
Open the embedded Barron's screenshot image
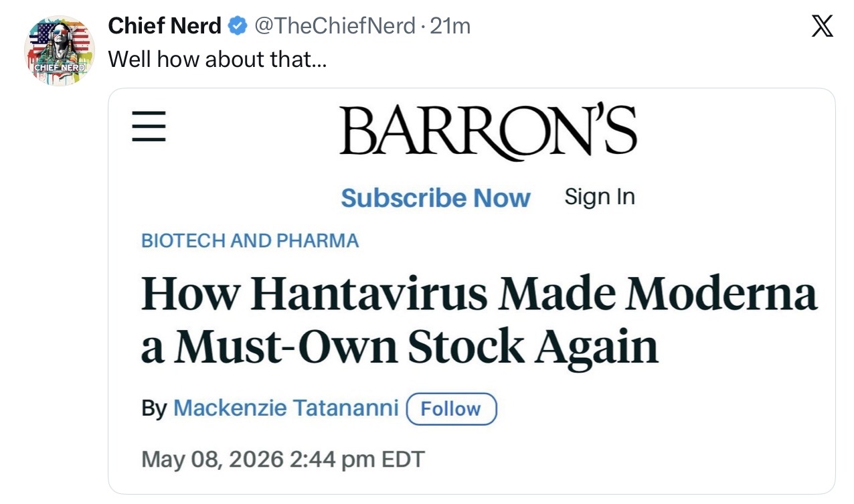point(472,291)
